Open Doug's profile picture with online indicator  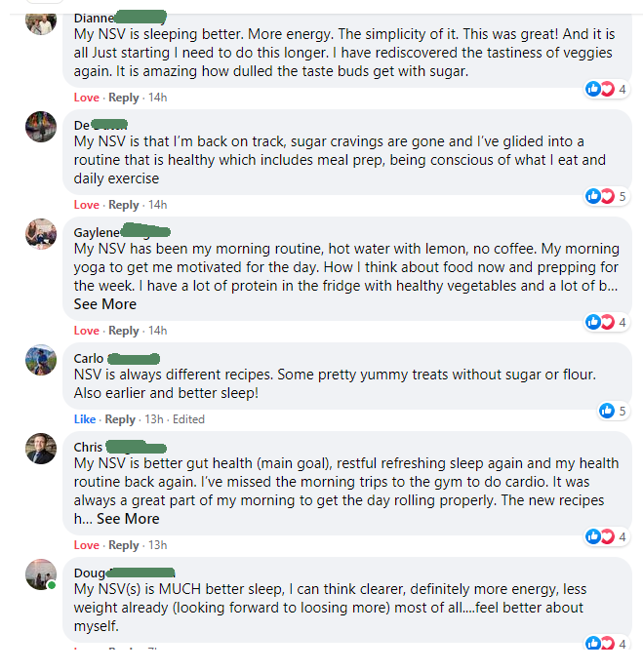pyautogui.click(x=41, y=574)
